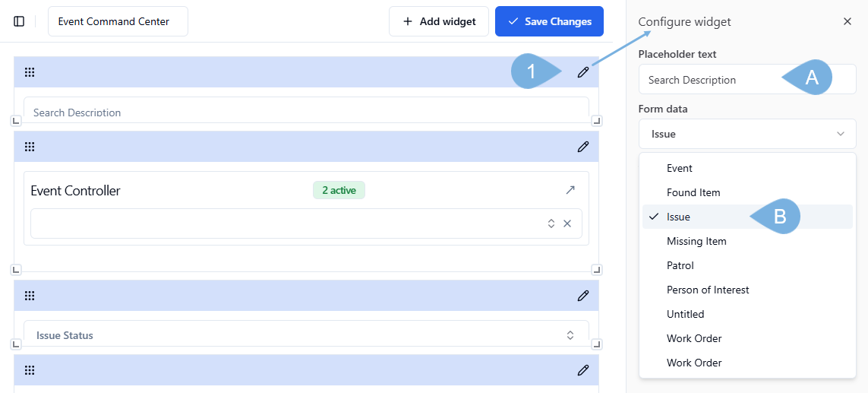Click bottom-left resize handle of Issue Status widget

[x=16, y=344]
